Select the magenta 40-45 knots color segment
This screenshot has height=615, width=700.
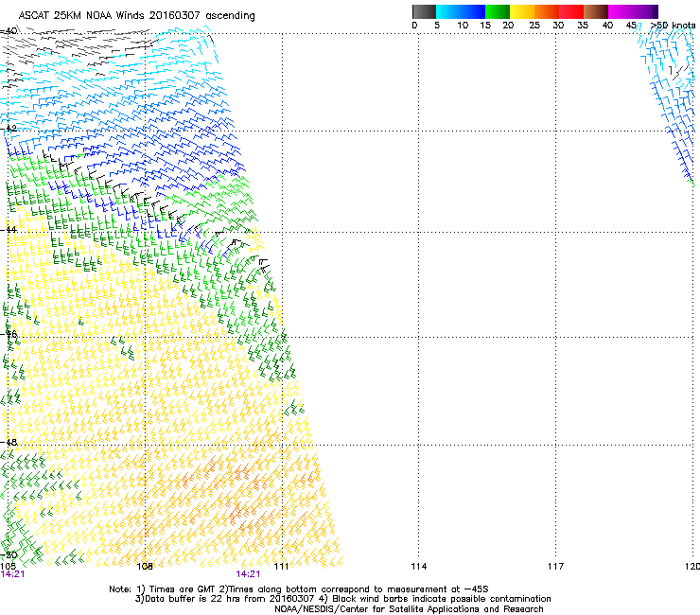621,11
